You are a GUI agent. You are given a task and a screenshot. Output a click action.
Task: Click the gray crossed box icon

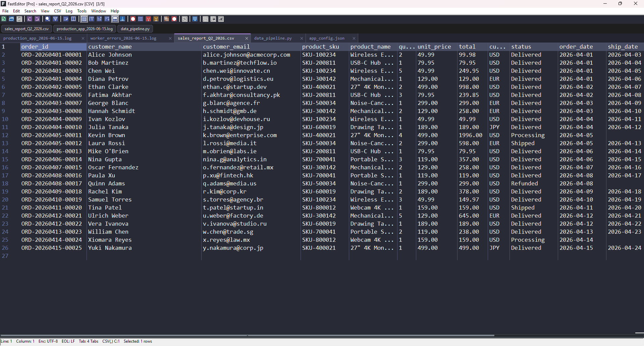tap(184, 19)
